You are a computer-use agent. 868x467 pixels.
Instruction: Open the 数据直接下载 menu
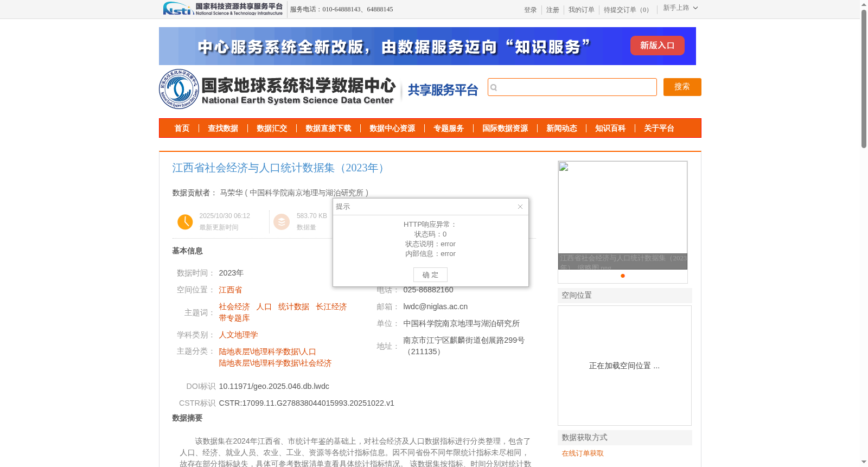[x=328, y=129]
